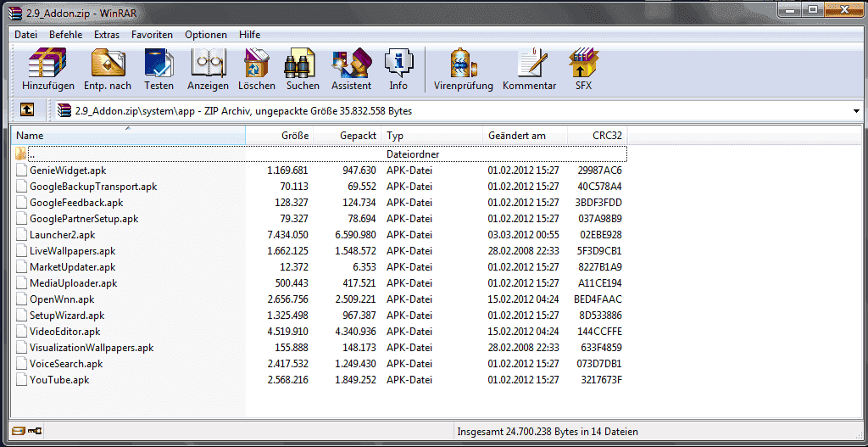Viewport: 868px width, 447px height.
Task: Select VisualizationWallpapers.apk file name
Action: [x=92, y=348]
